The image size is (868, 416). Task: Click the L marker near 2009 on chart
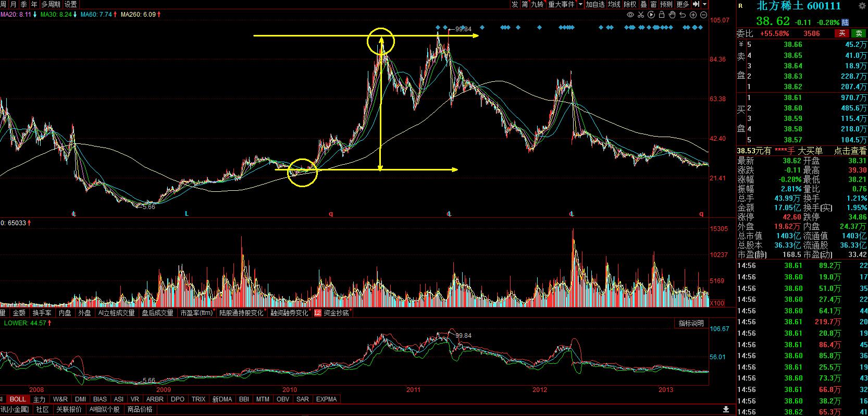coord(187,213)
